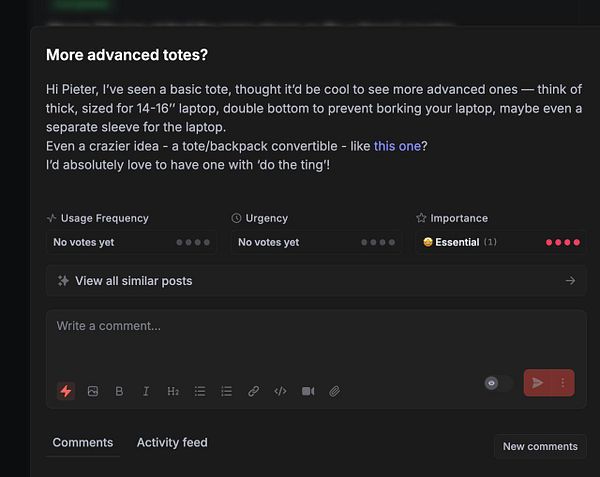The width and height of the screenshot is (600, 477).
Task: Open New comments sort dropdown
Action: pos(540,446)
